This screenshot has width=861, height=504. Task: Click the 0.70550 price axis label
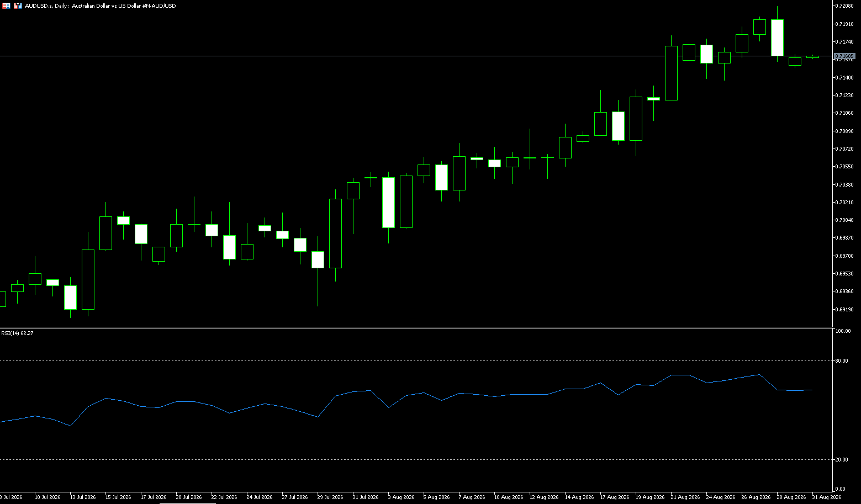tap(846, 167)
